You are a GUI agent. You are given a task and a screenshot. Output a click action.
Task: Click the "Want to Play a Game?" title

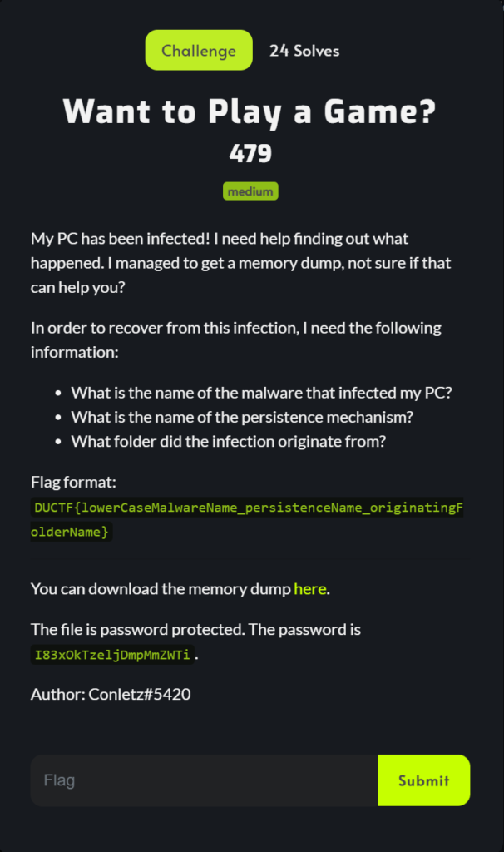pos(250,111)
